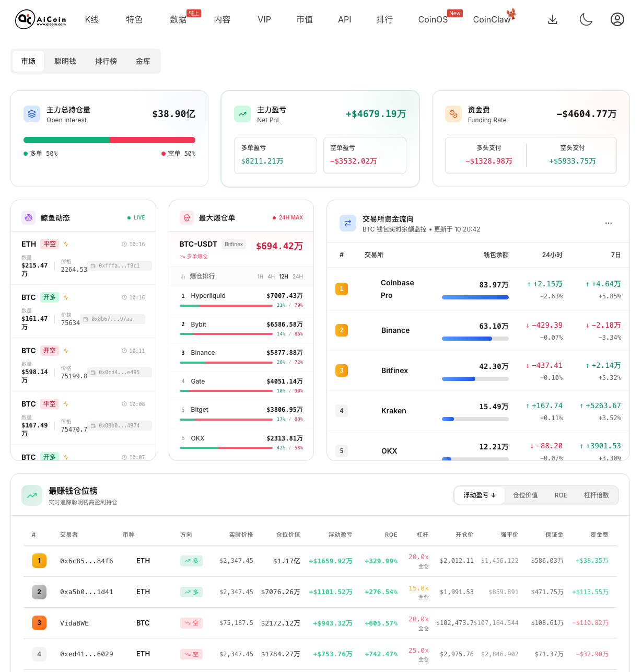Screen dimensions: 642x672
Task: Select the 排行榜 tab
Action: (x=106, y=61)
